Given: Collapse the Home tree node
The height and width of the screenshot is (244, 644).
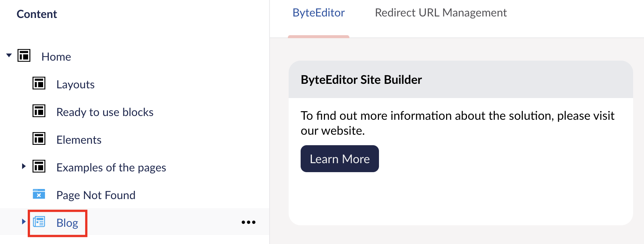Looking at the screenshot, I should [x=9, y=55].
